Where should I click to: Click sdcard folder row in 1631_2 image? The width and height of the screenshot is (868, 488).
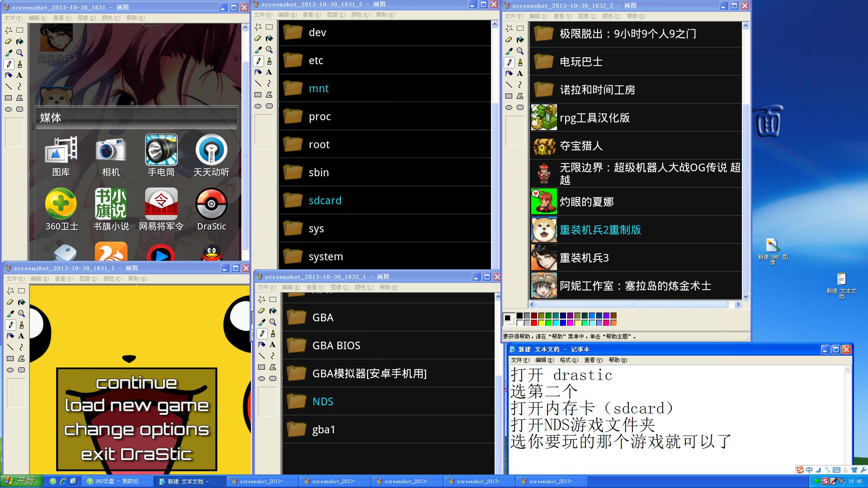tap(385, 200)
